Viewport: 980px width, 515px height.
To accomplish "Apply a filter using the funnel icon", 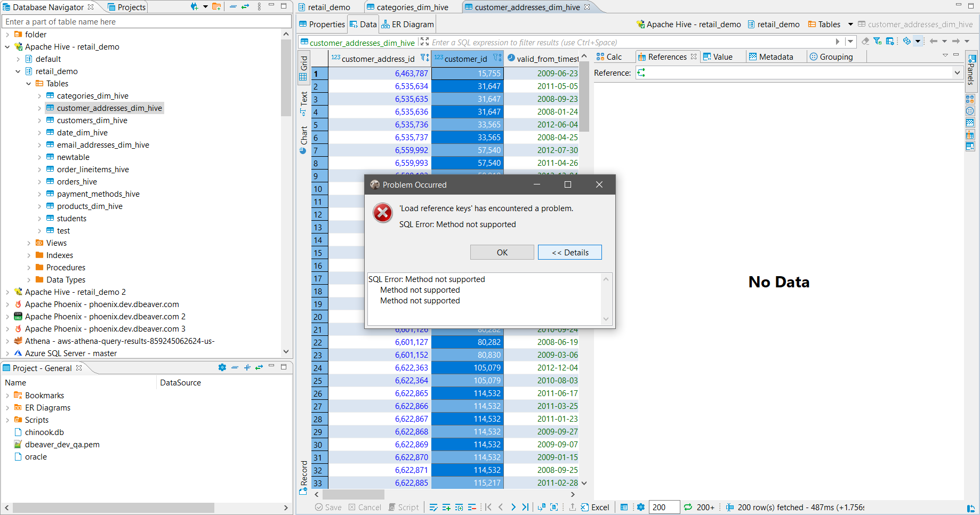I will coord(877,41).
